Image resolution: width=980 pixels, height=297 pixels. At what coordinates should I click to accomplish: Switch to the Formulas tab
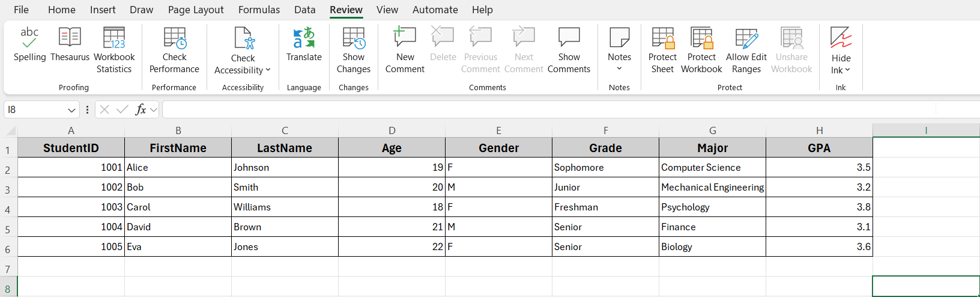tap(259, 10)
